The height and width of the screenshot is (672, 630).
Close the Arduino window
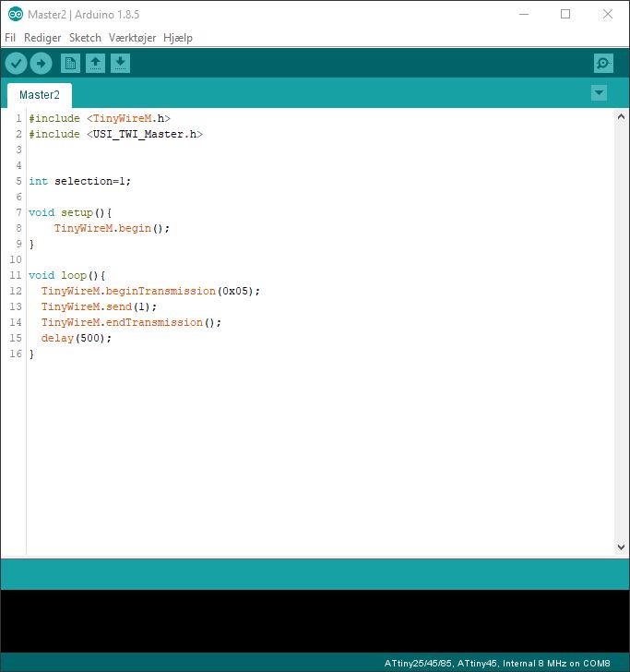(607, 14)
